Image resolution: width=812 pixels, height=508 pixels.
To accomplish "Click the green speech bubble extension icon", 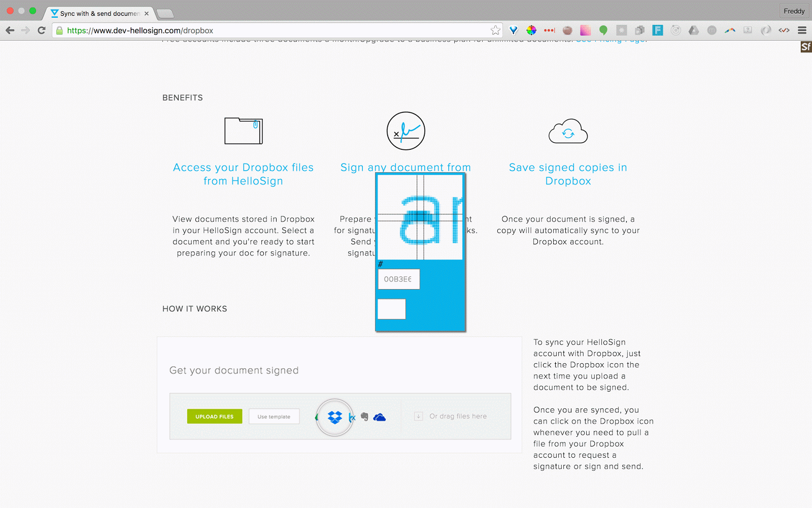I will point(603,30).
